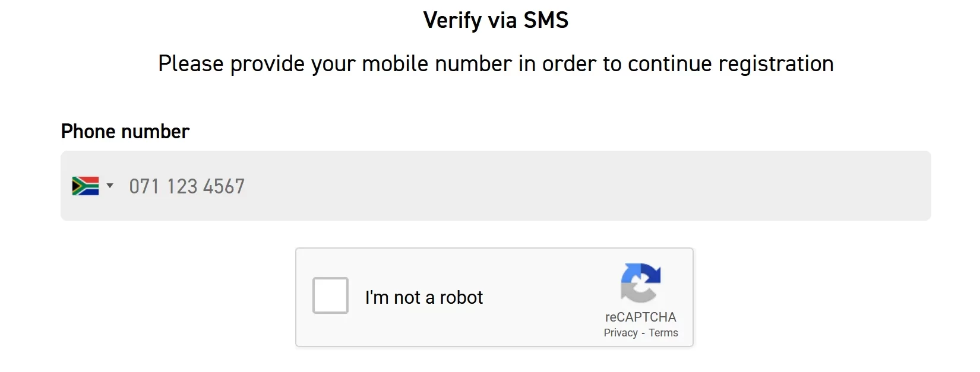Open country selector via the small arrow
The width and height of the screenshot is (980, 372).
click(110, 186)
